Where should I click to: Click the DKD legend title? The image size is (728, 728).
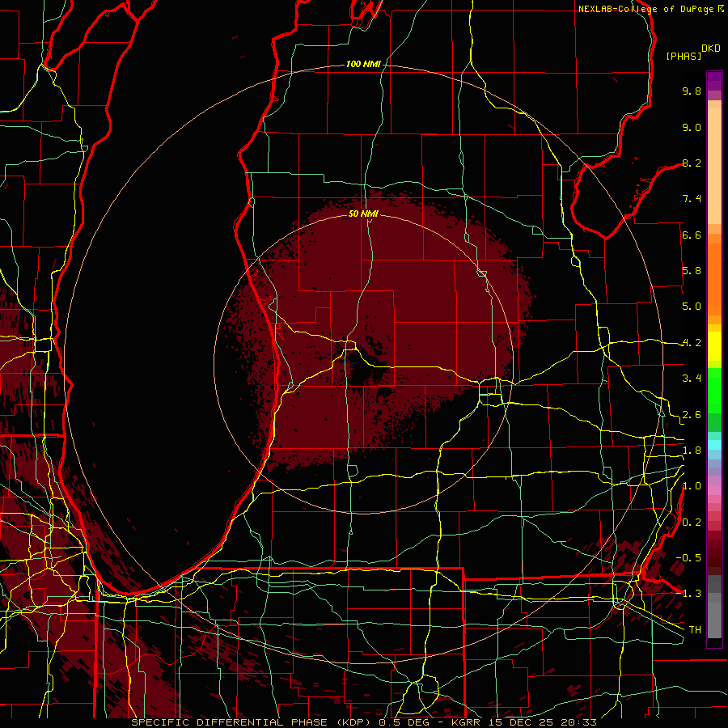[711, 49]
